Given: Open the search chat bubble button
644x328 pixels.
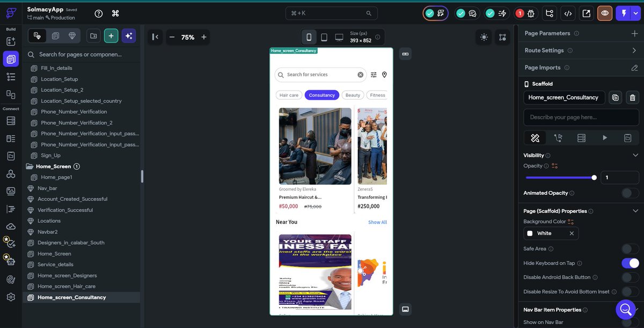Looking at the screenshot, I should click(625, 309).
